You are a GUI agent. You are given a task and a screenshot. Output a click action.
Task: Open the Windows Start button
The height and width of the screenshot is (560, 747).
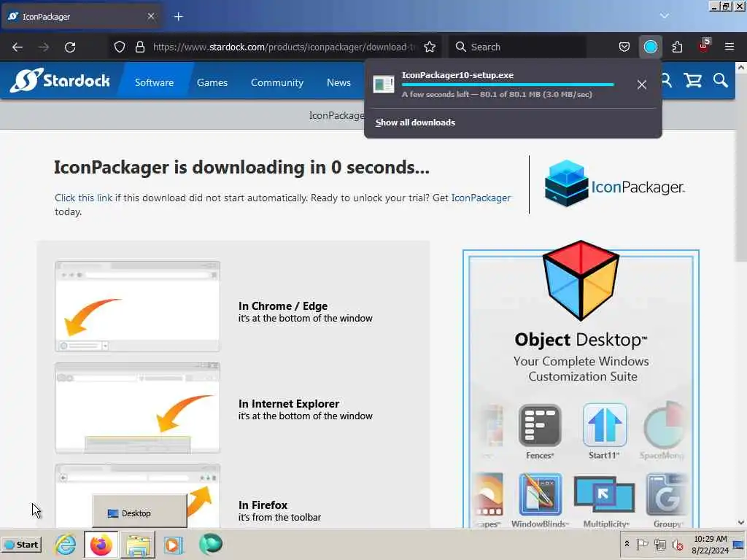click(21, 544)
